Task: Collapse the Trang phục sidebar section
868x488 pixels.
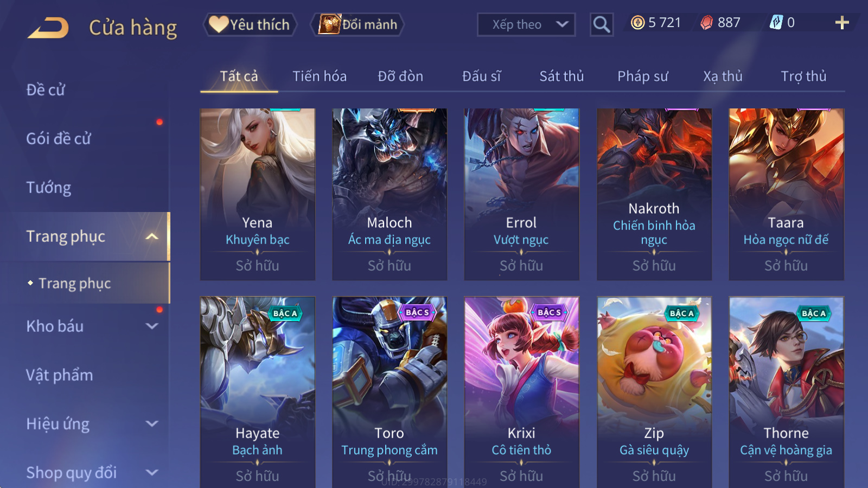Action: [x=152, y=236]
